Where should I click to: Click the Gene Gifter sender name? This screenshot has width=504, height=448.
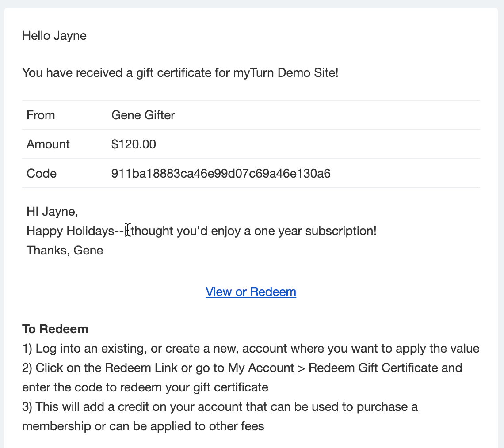click(143, 115)
